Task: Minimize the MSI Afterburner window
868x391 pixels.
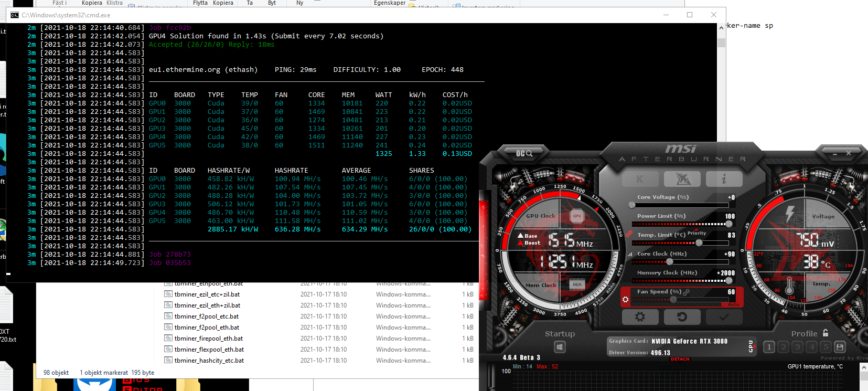Action: [x=835, y=154]
